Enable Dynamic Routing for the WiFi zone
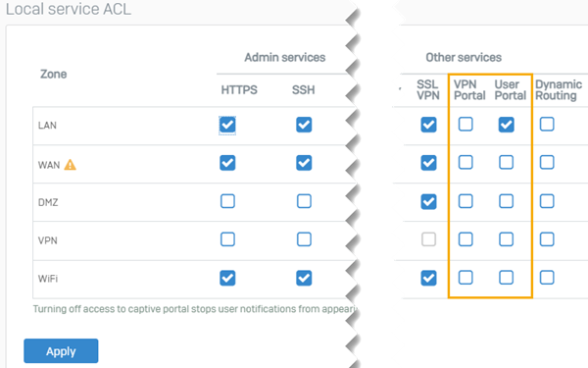Screen dimensions: 588x368 547,278
